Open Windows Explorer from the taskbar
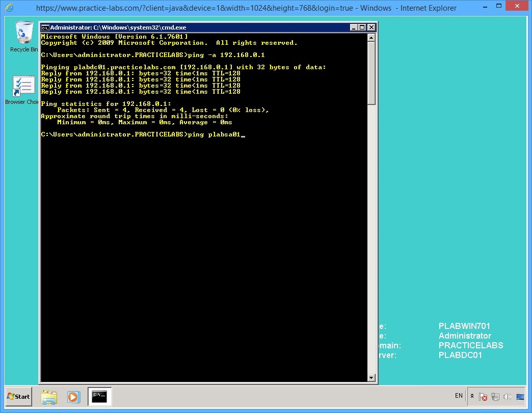532x413 pixels. click(x=49, y=397)
